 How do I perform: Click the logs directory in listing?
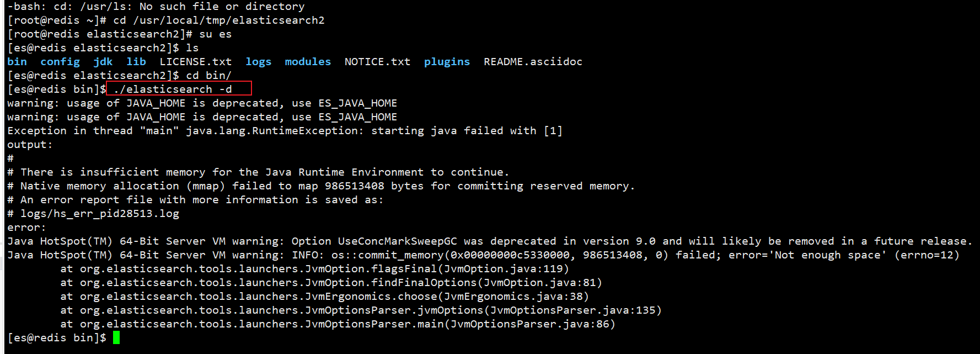pos(259,61)
